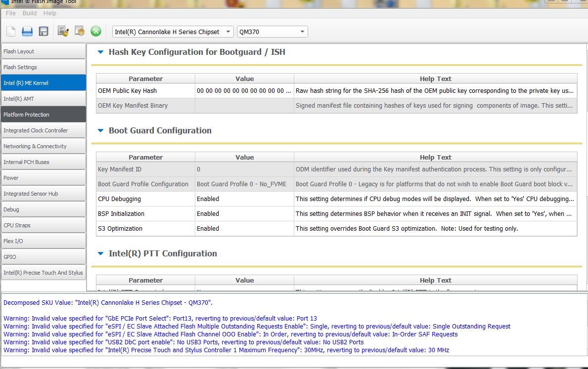Switch to the CPU Straps tab
Viewport: 588px width, 369px height.
(44, 225)
